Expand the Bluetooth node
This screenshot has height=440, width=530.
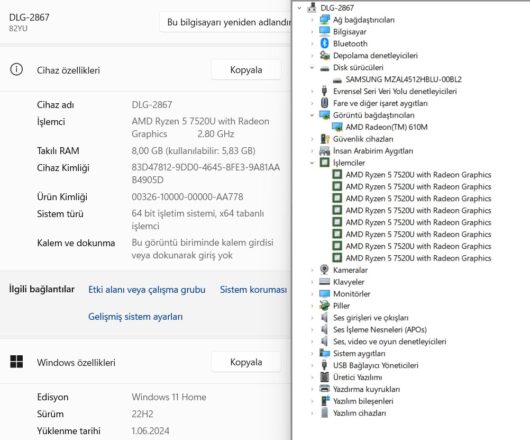(x=312, y=43)
